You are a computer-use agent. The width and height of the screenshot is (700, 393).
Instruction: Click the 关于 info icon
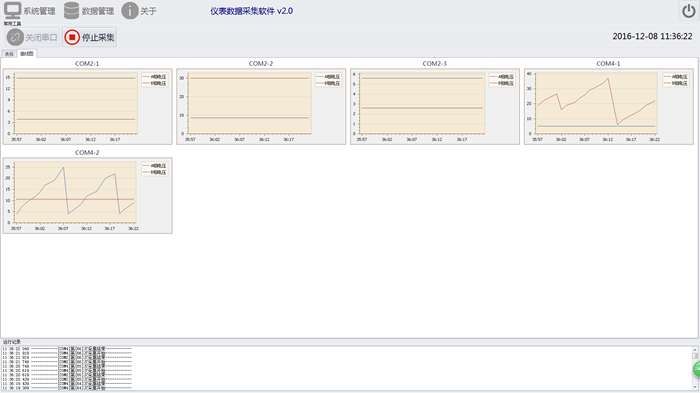tap(130, 11)
